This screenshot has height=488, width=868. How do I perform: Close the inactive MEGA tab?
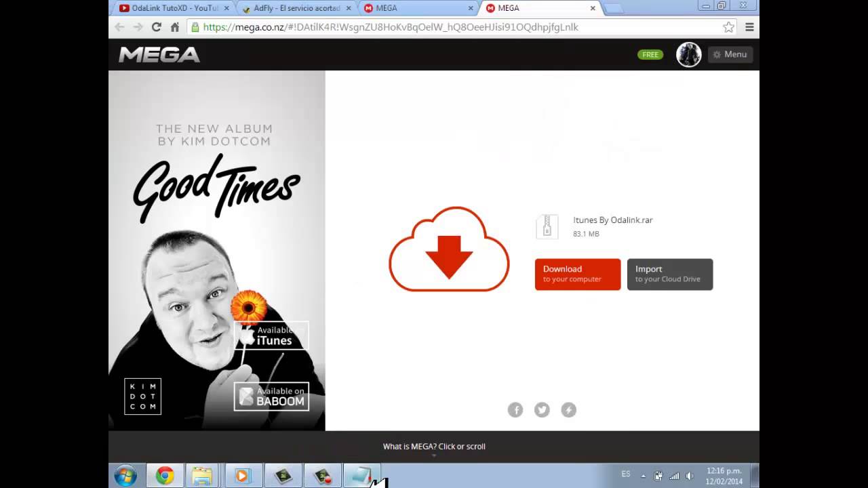[471, 8]
